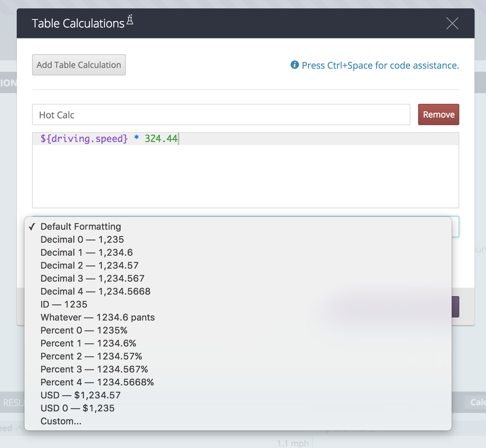Image resolution: width=486 pixels, height=448 pixels.
Task: Open the Custom... format option
Action: click(61, 421)
